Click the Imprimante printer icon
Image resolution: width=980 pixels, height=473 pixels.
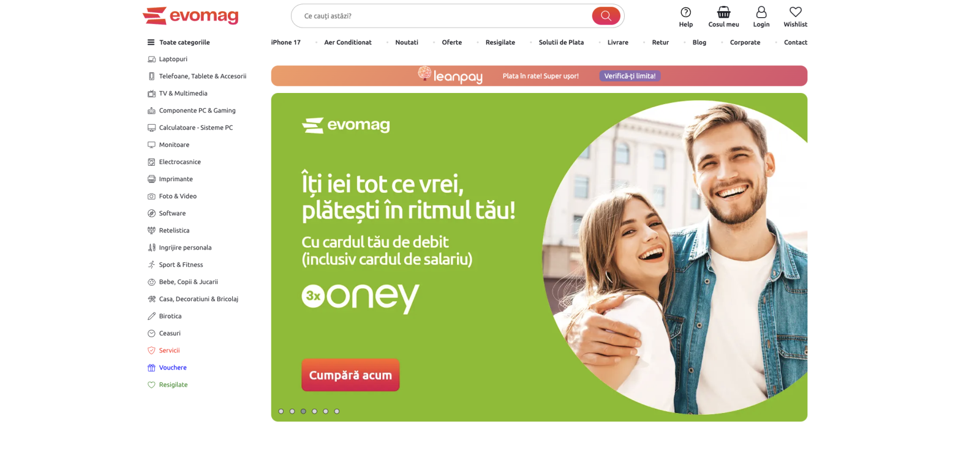coord(151,179)
